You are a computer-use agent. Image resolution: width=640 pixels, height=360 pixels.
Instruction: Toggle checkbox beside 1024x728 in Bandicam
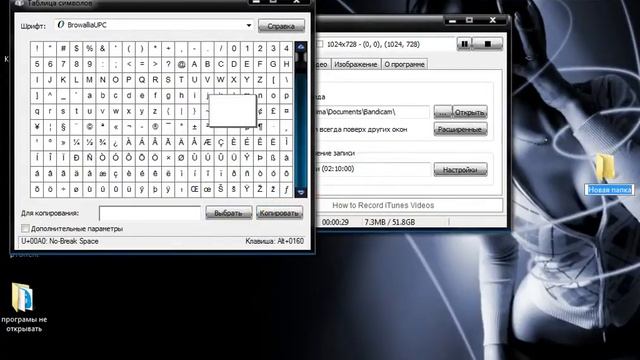(x=320, y=44)
